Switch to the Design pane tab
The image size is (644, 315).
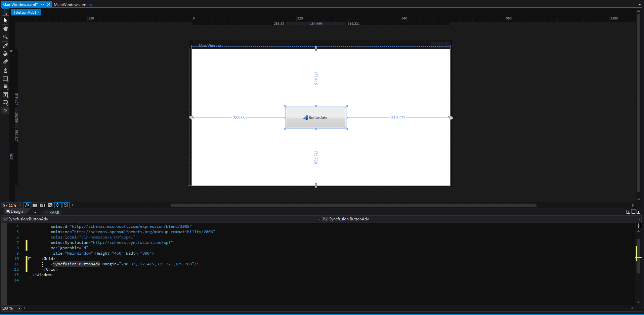(x=14, y=212)
